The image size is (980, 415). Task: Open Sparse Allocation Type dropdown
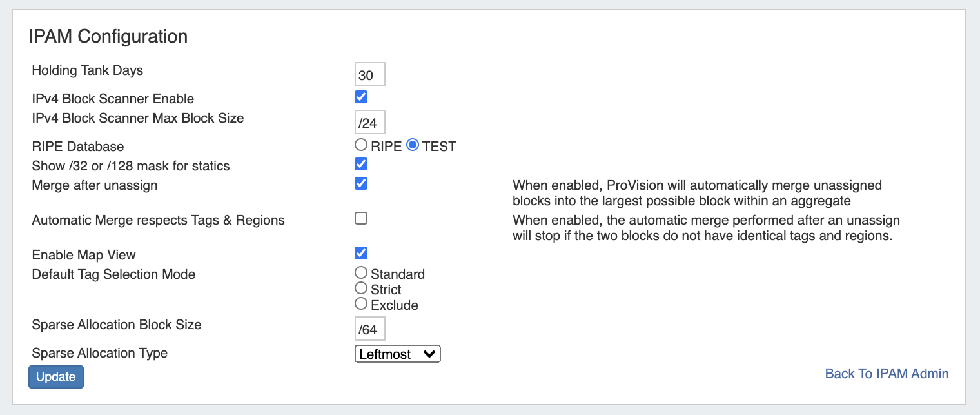397,354
